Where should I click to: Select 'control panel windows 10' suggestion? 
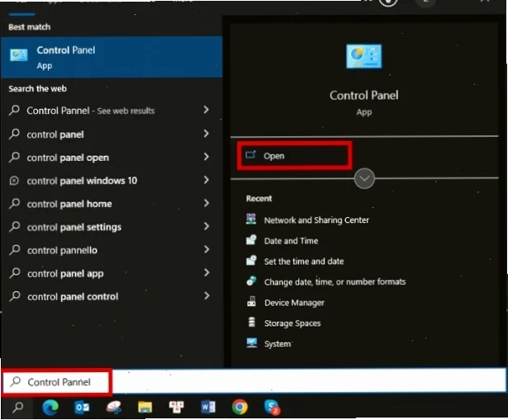point(112,181)
